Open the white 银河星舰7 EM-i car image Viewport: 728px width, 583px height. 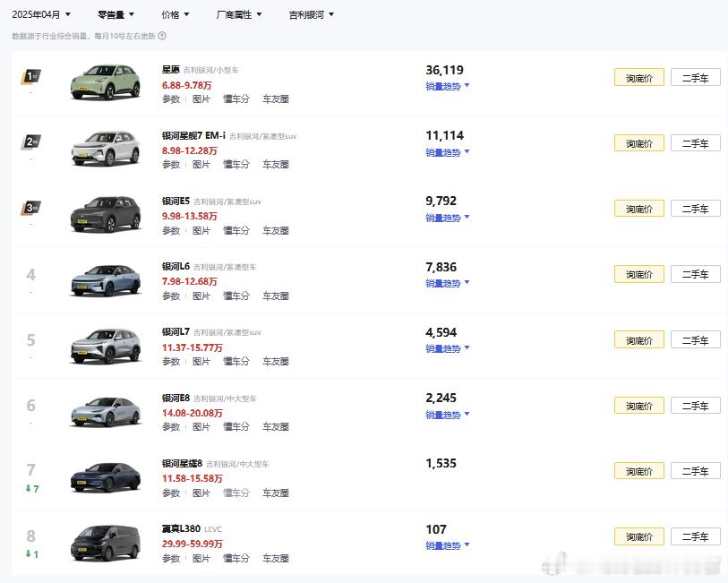click(x=106, y=148)
